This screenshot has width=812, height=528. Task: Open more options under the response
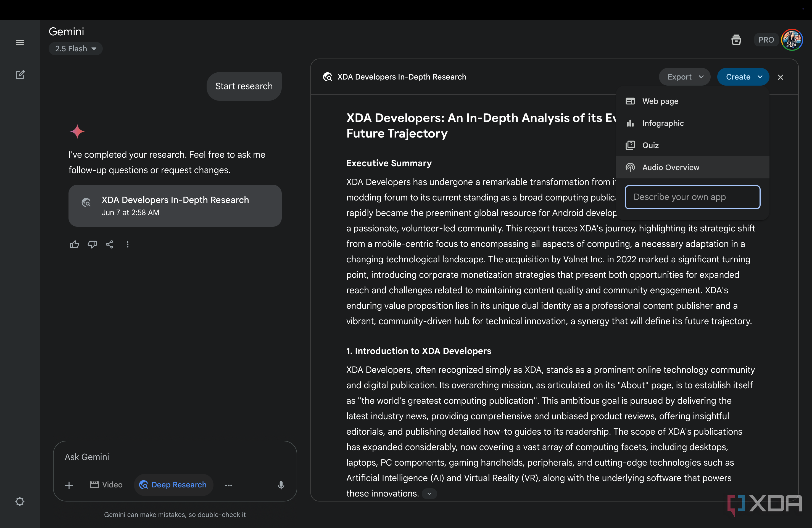128,244
